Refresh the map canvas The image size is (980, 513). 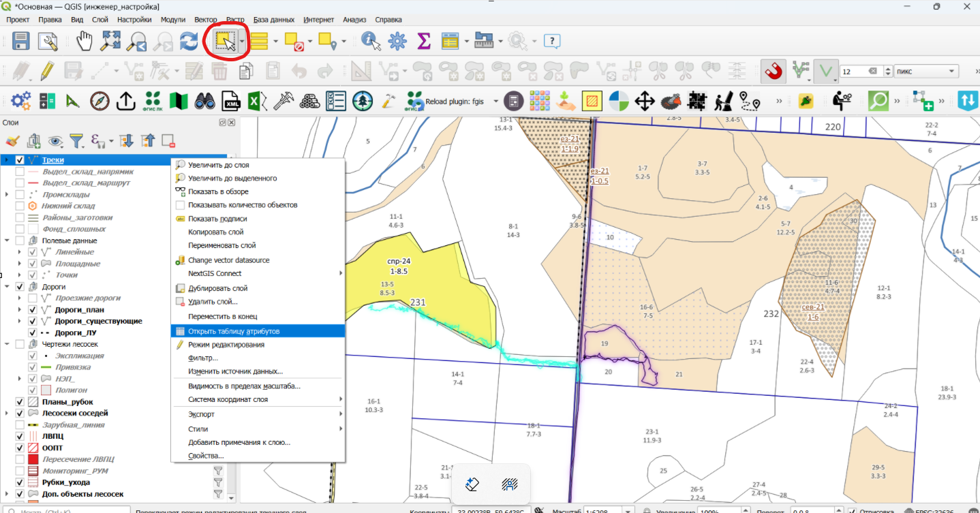click(x=189, y=42)
